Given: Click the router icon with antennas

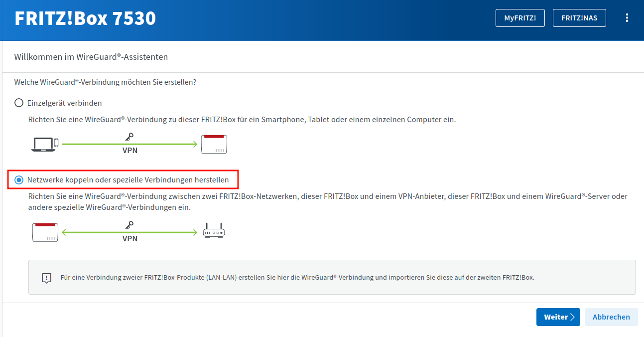Looking at the screenshot, I should tap(214, 231).
